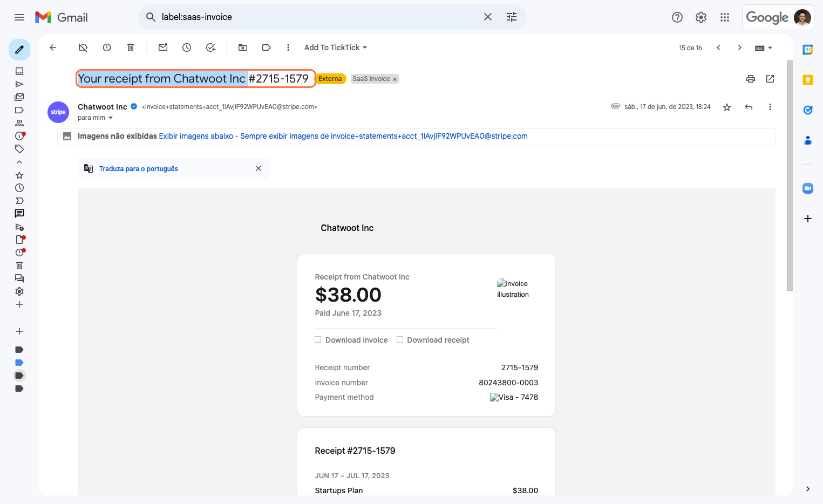The height and width of the screenshot is (504, 823).
Task: Click the Externa label tag
Action: pyautogui.click(x=330, y=79)
